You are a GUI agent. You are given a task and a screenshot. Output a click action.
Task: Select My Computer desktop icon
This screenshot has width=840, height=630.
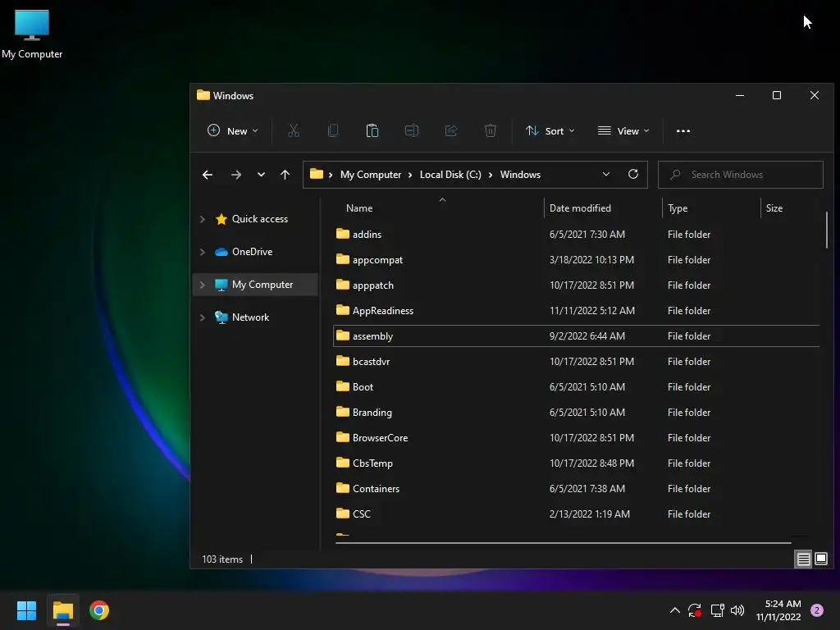tap(32, 34)
